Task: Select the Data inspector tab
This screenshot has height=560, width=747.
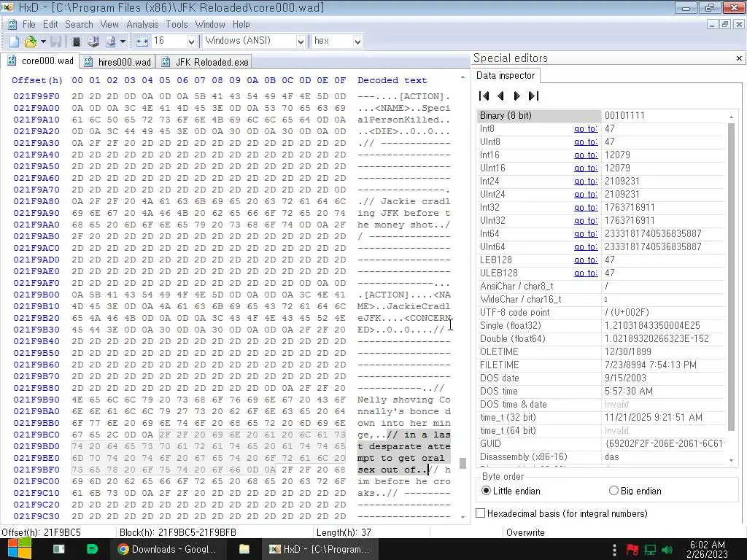Action: [x=506, y=75]
